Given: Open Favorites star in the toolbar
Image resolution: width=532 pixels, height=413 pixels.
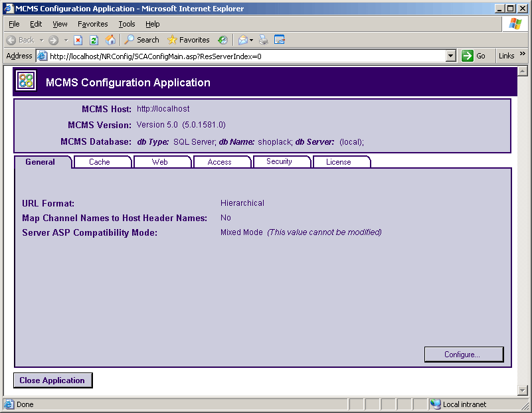Looking at the screenshot, I should click(172, 40).
